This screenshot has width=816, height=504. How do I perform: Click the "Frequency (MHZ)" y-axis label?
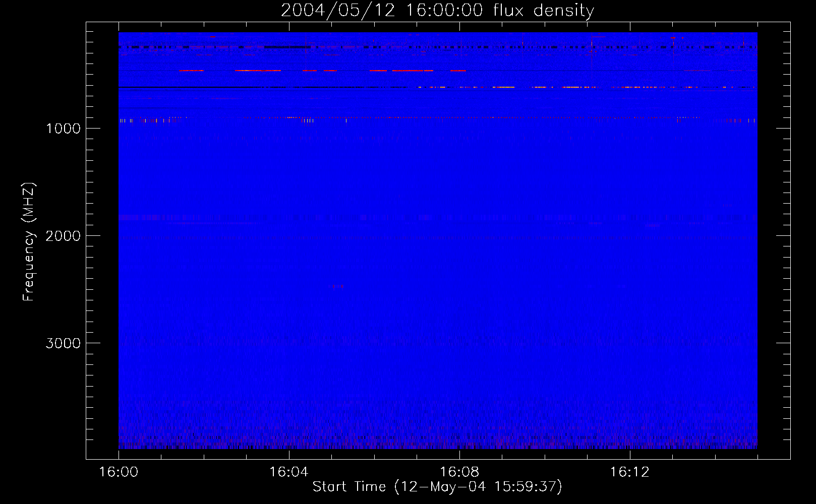tap(29, 242)
